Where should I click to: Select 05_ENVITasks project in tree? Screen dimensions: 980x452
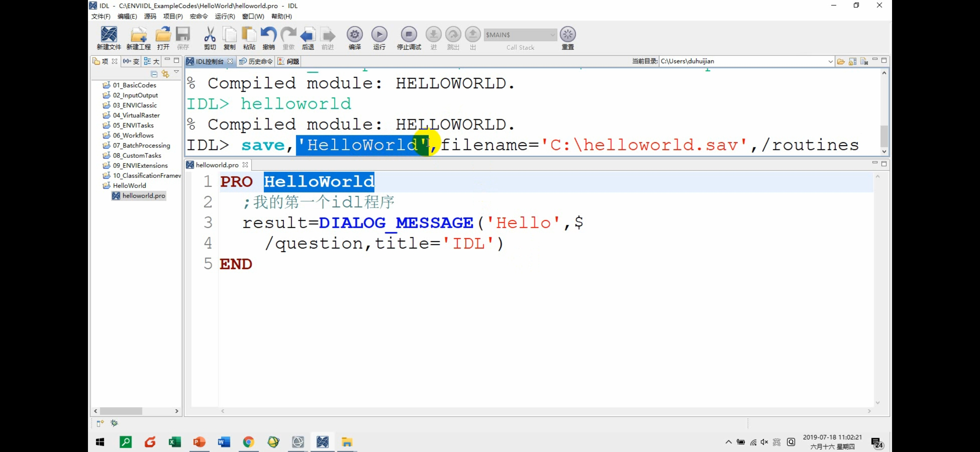pos(133,125)
